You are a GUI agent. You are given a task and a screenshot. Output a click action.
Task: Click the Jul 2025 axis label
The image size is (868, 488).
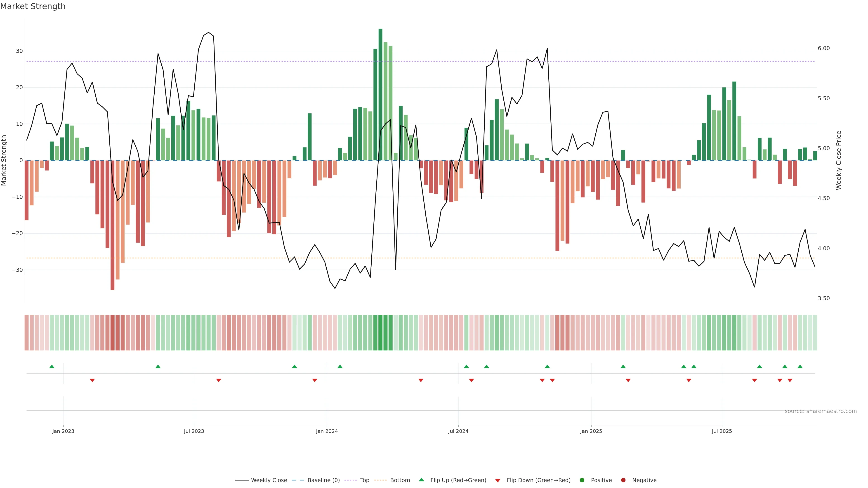pos(722,431)
